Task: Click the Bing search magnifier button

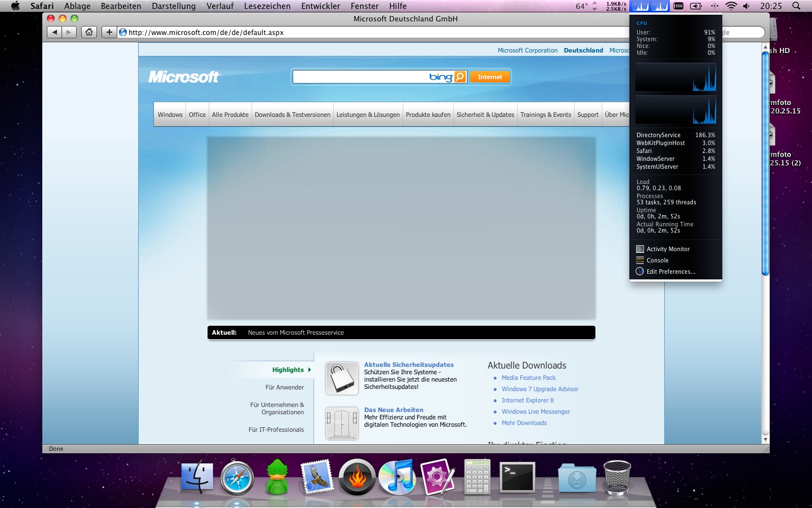Action: point(460,77)
